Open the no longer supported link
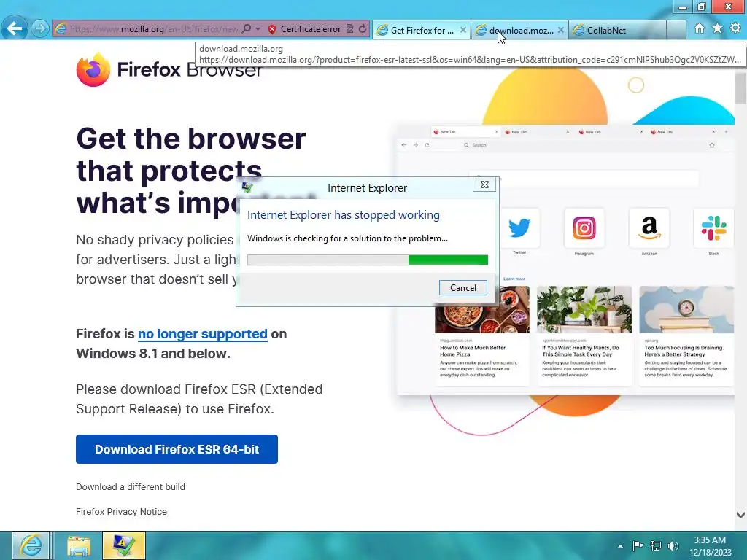747x560 pixels. (203, 334)
